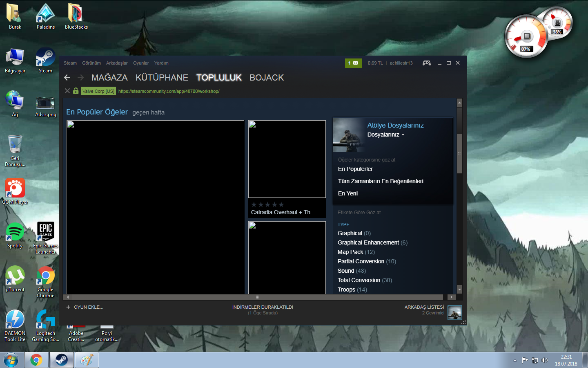Launch the DAEMON Tools Lite desktop shortcut
Screen dimensions: 588x368
(x=15, y=326)
